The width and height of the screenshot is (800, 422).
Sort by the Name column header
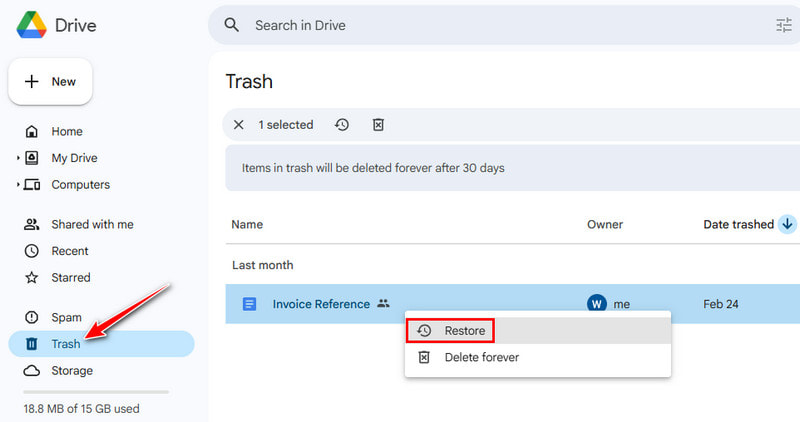(247, 225)
